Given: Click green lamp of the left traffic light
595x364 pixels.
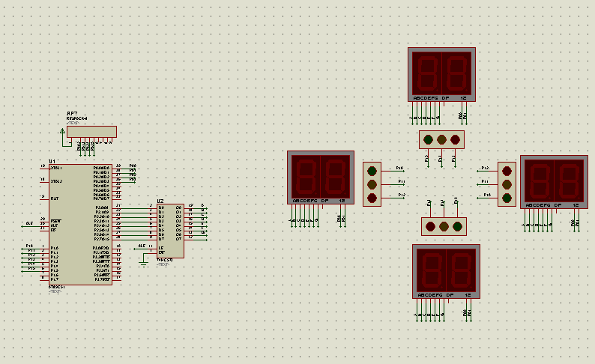Looking at the screenshot, I should click(372, 171).
